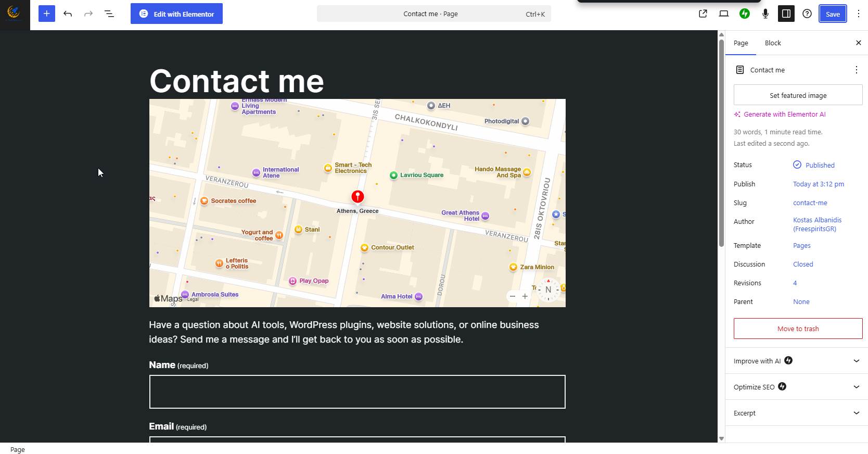Select the Stani map marker

click(x=298, y=230)
